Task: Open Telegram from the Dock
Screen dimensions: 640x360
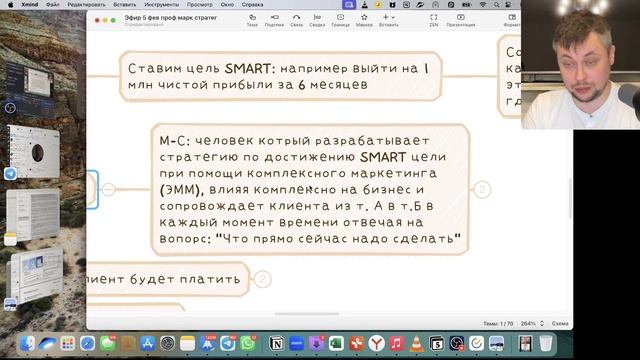Action: [x=227, y=343]
